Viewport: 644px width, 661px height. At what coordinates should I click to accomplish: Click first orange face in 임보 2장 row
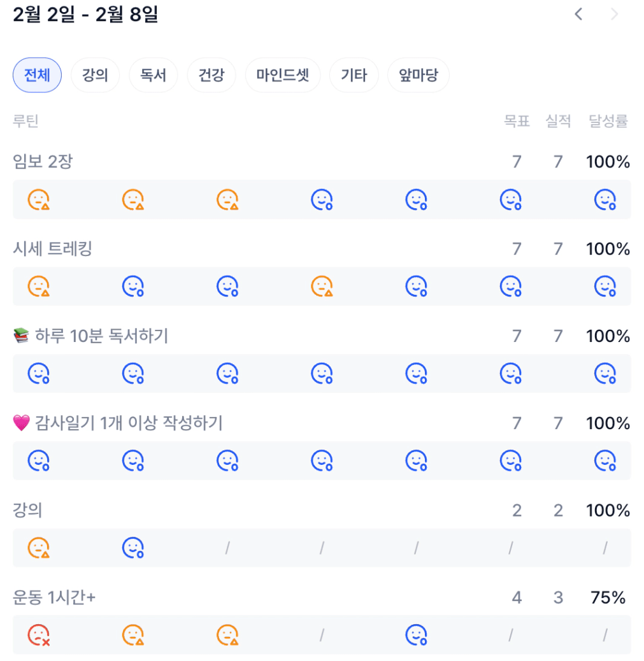(x=39, y=200)
